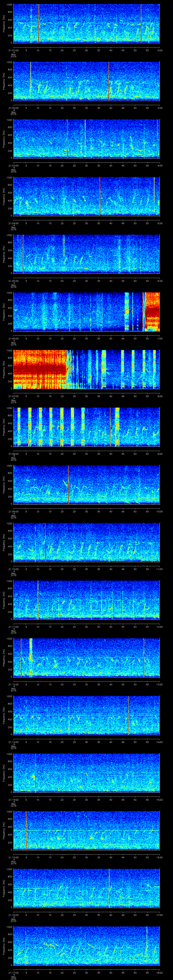
Task: Click the 21:04:00 start time label
Action: [13, 223]
